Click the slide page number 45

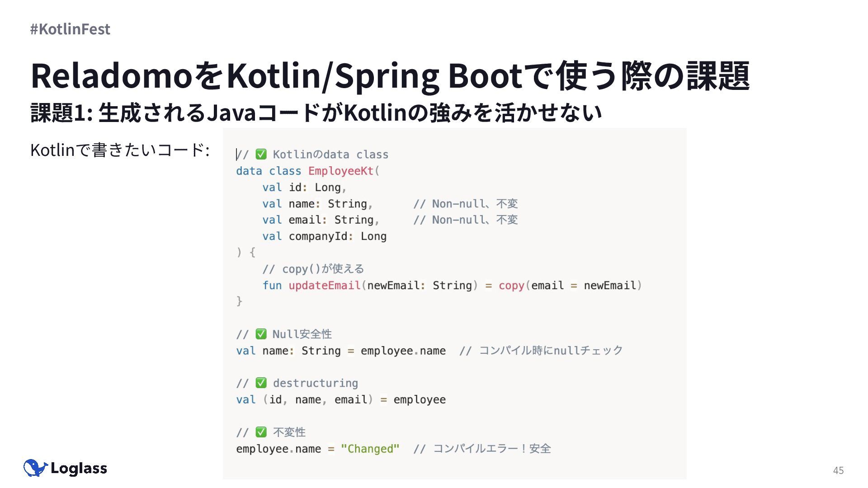click(838, 470)
